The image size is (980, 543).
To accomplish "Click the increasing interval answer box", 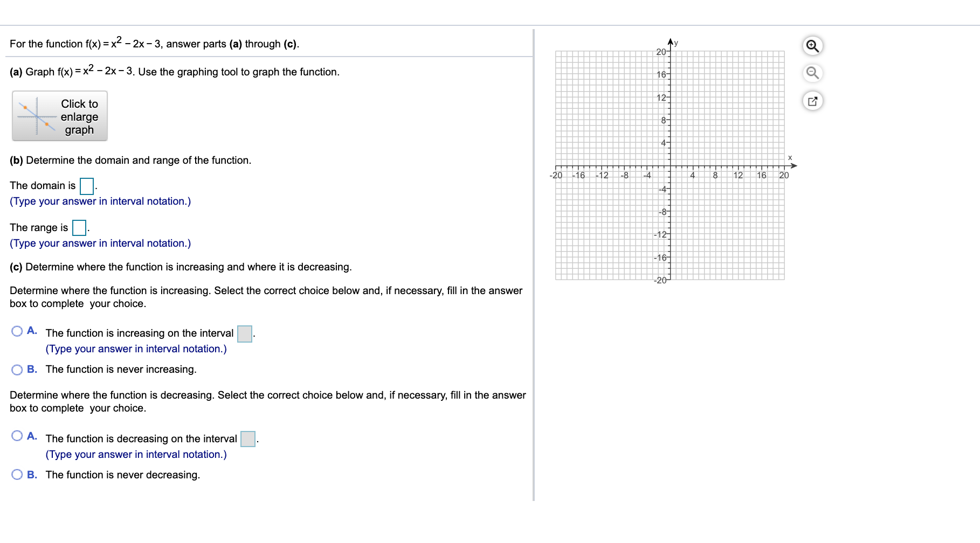I will point(244,333).
